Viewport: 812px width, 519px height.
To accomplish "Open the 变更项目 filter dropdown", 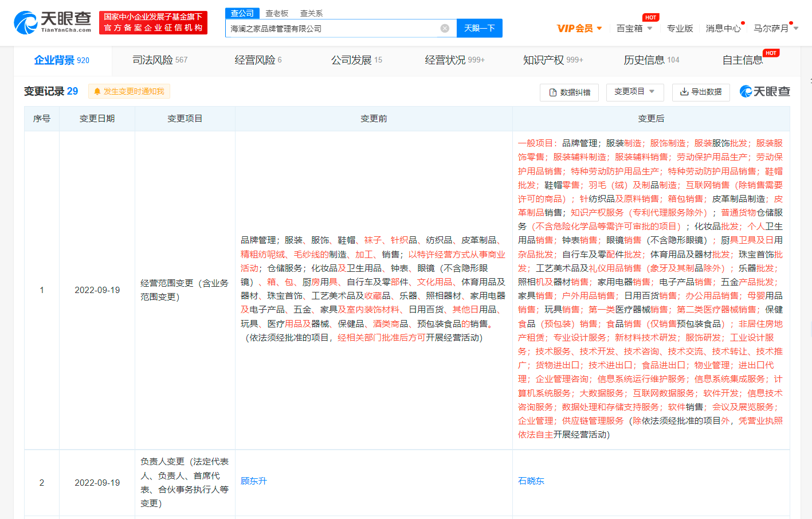I will tap(635, 92).
